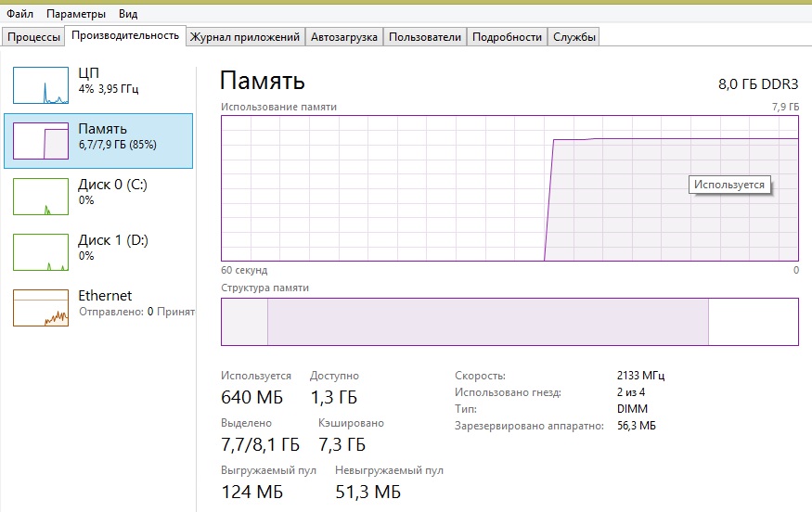Click the Используется tooltip label
The width and height of the screenshot is (812, 512).
pyautogui.click(x=730, y=185)
